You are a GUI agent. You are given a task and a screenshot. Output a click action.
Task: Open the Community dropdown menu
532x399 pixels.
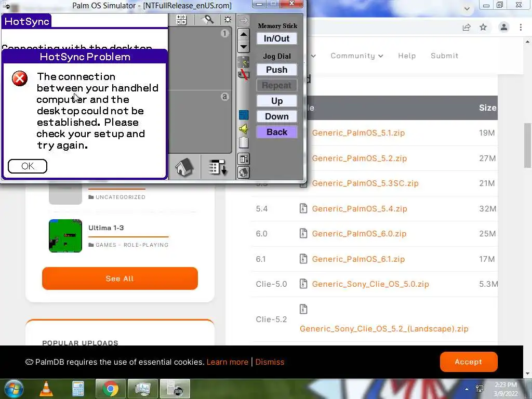click(x=357, y=56)
